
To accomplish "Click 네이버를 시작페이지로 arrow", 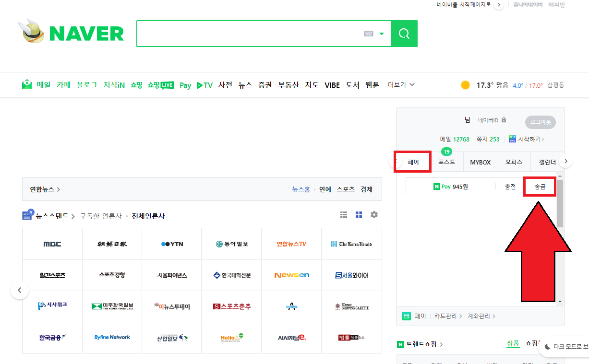I will point(499,5).
